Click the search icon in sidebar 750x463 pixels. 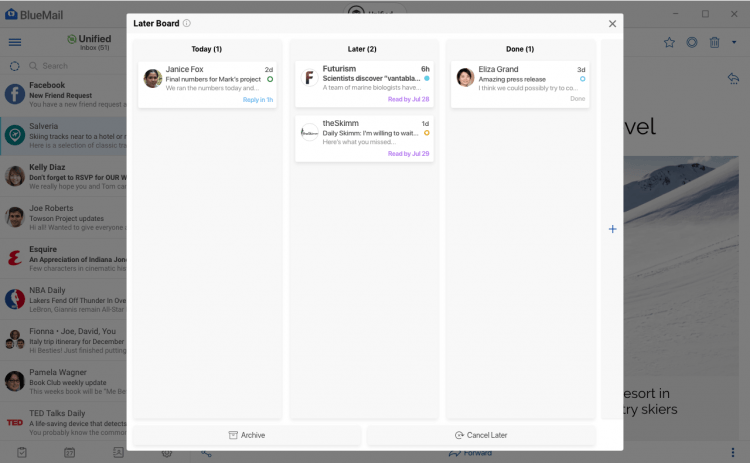tap(33, 66)
